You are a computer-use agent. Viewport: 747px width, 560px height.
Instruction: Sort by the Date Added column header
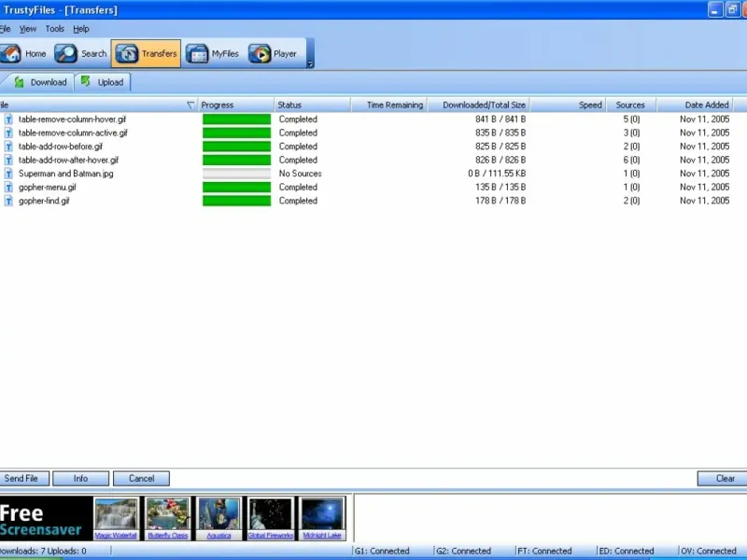(695, 105)
